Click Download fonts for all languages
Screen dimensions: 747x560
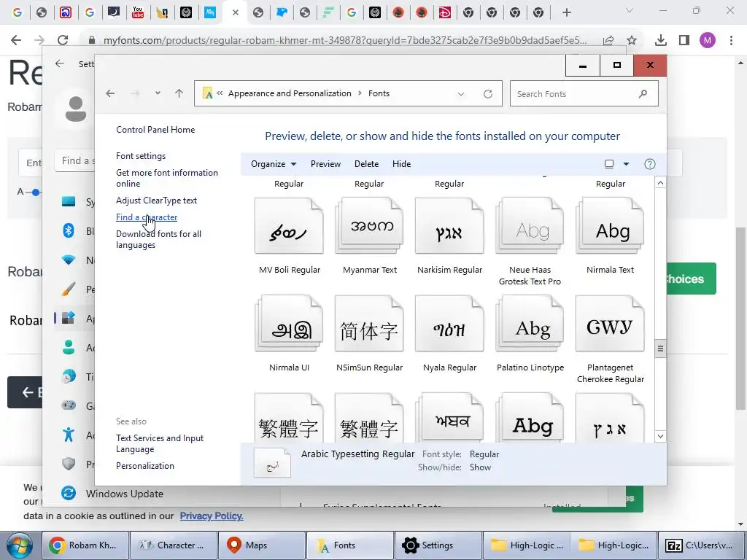[158, 239]
